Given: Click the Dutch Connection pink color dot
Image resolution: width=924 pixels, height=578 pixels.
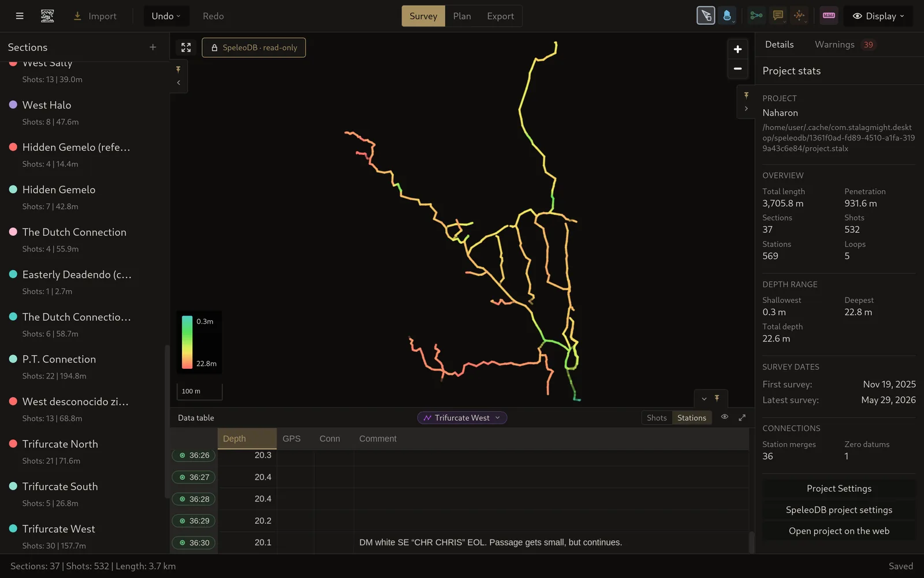Looking at the screenshot, I should 13,232.
